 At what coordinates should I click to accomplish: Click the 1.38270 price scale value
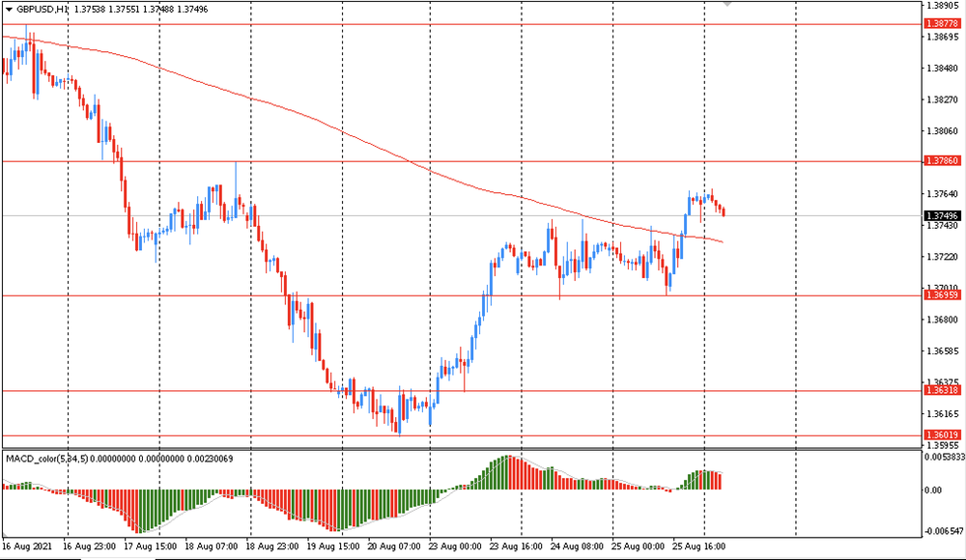pyautogui.click(x=943, y=99)
